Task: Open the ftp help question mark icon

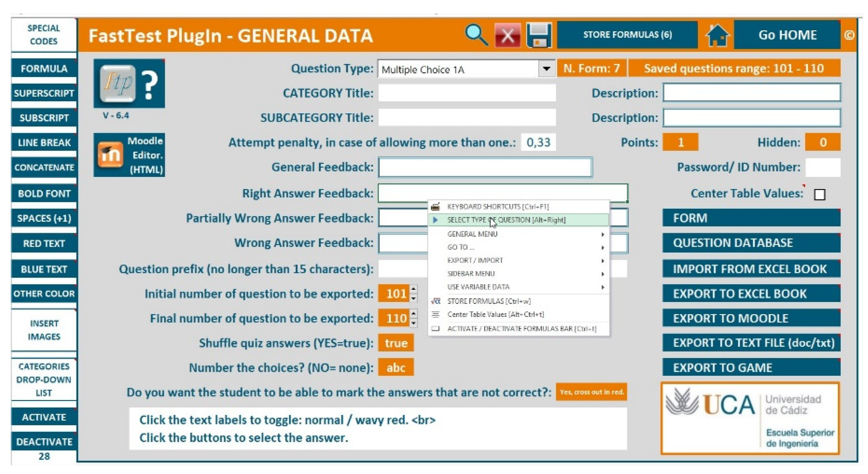Action: (129, 83)
